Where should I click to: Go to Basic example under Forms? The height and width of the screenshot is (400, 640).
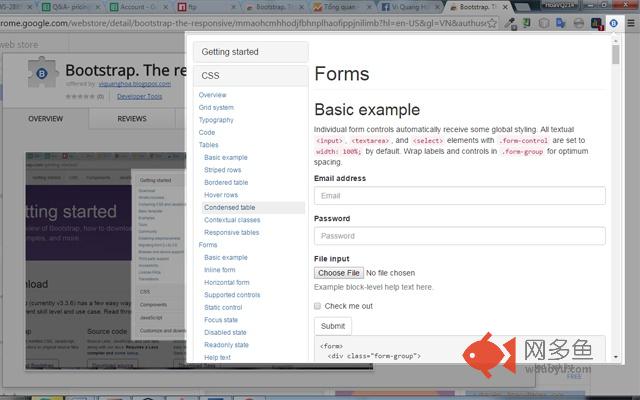pos(226,258)
